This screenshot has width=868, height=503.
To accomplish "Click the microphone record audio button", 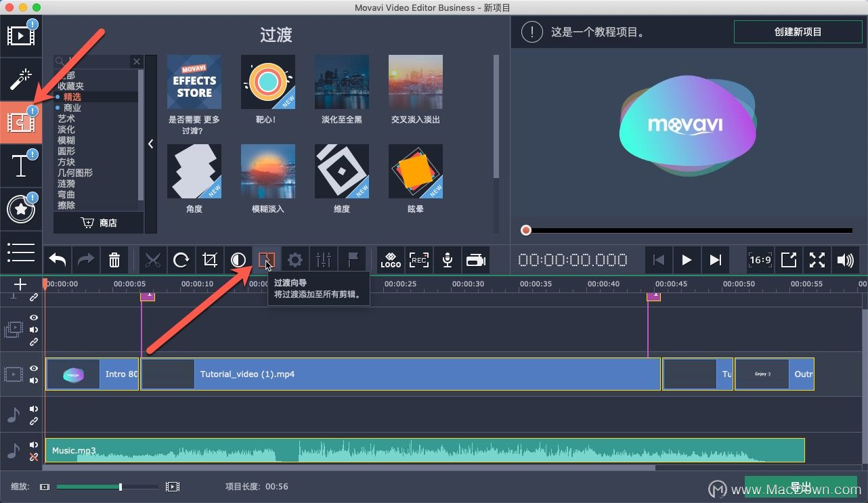I will click(448, 260).
